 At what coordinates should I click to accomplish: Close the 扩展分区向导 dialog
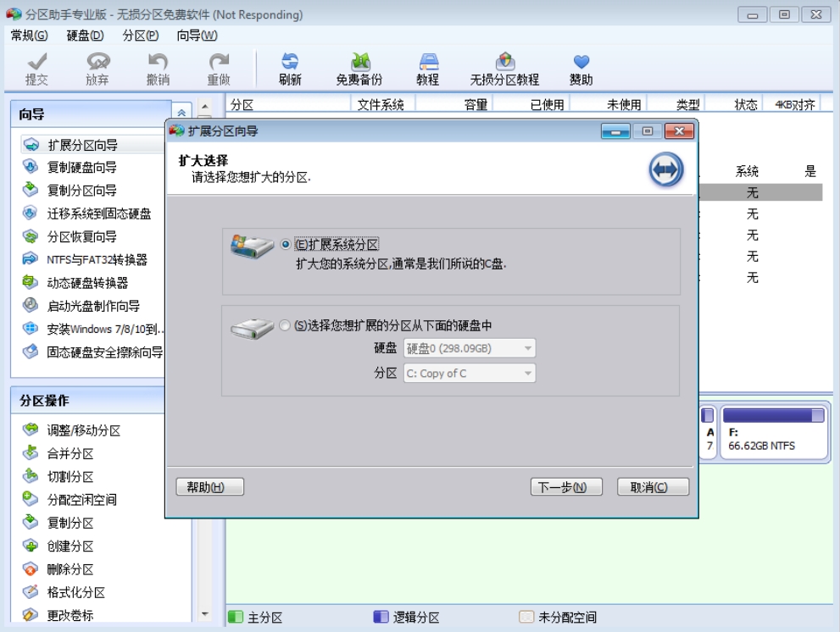pyautogui.click(x=679, y=131)
